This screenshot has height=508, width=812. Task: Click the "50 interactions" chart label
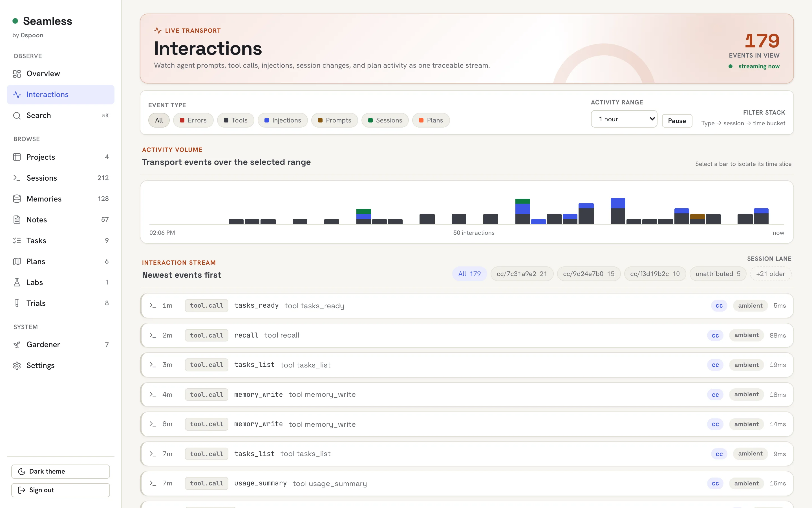(473, 233)
